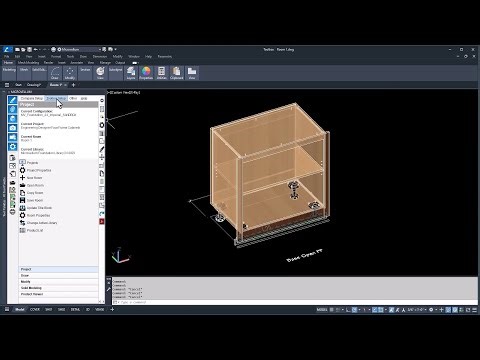This screenshot has height=360, width=480.
Task: Open the snap mode dropdown arrow
Action: pyautogui.click(x=343, y=310)
